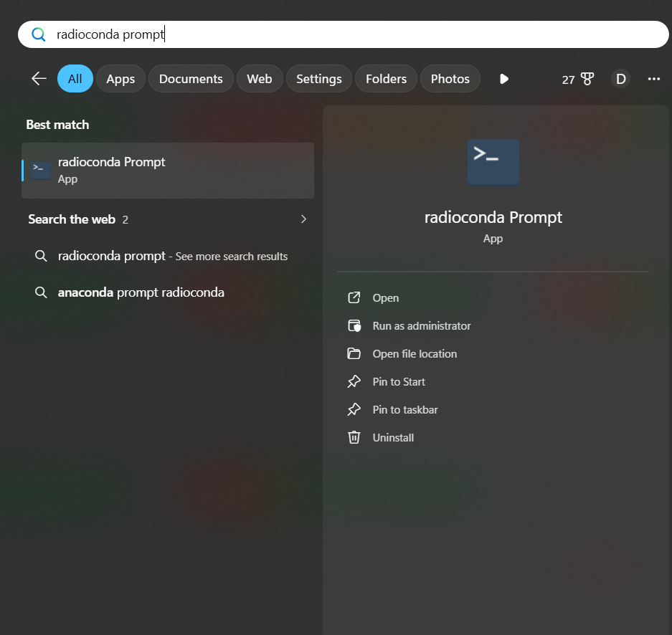Click magnifier icon beside 'anaconda prompt radioconda'
This screenshot has height=635, width=672.
pos(41,292)
